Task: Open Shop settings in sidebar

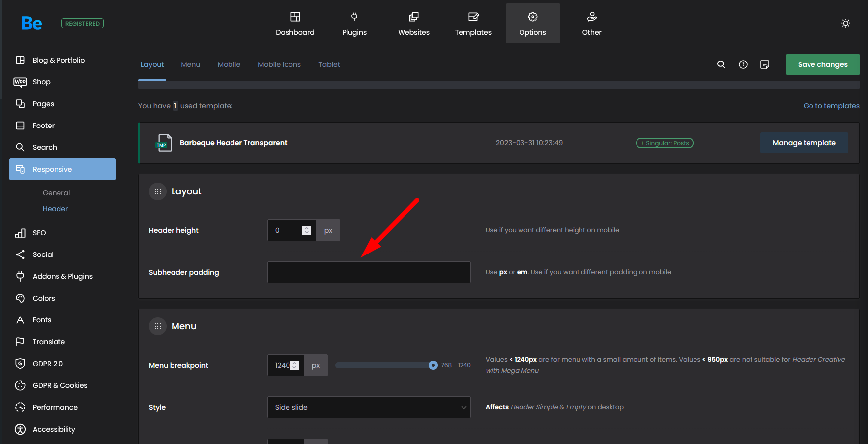Action: pyautogui.click(x=62, y=82)
